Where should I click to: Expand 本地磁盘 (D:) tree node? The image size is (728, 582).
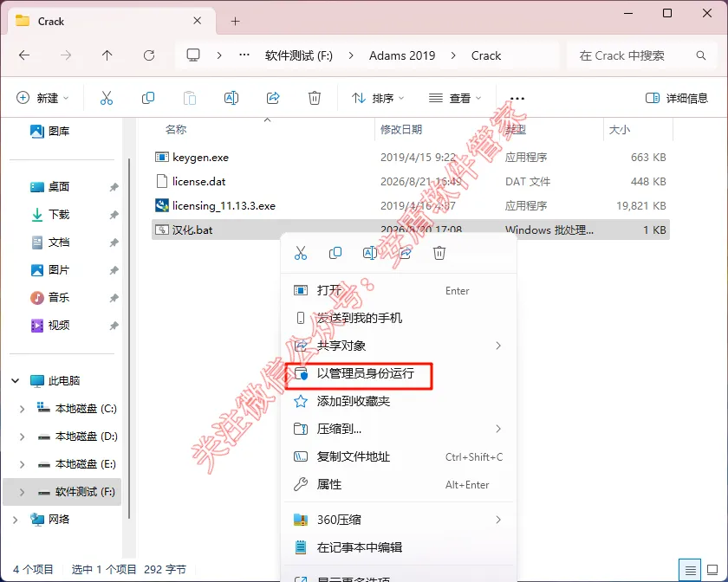pyautogui.click(x=22, y=436)
